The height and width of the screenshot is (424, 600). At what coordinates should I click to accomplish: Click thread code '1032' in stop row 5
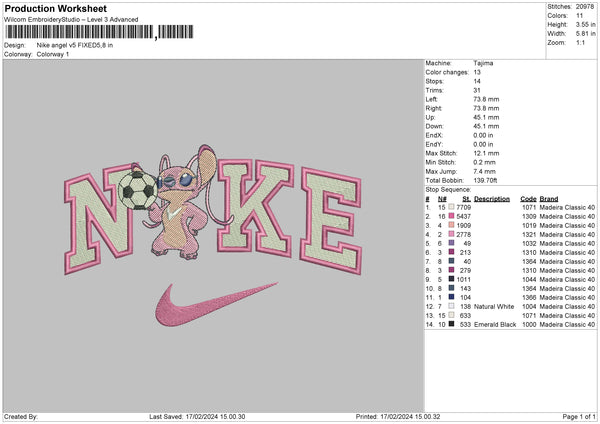(x=529, y=243)
